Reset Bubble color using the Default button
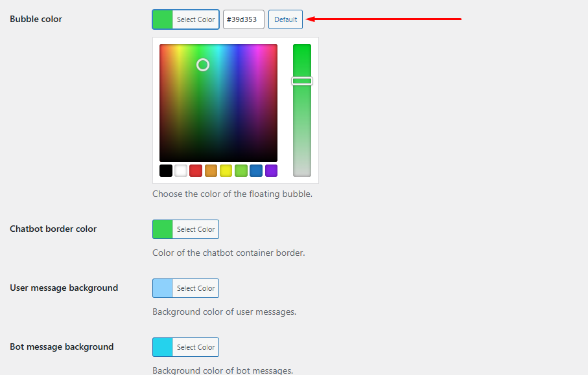The height and width of the screenshot is (375, 588). (285, 19)
